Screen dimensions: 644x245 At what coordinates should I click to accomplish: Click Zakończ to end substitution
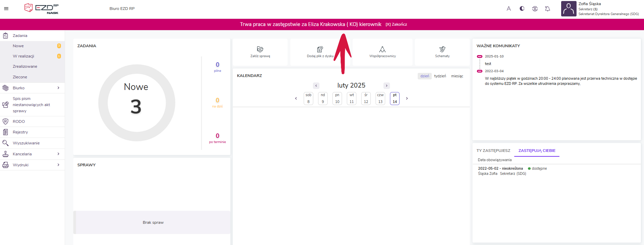point(396,24)
